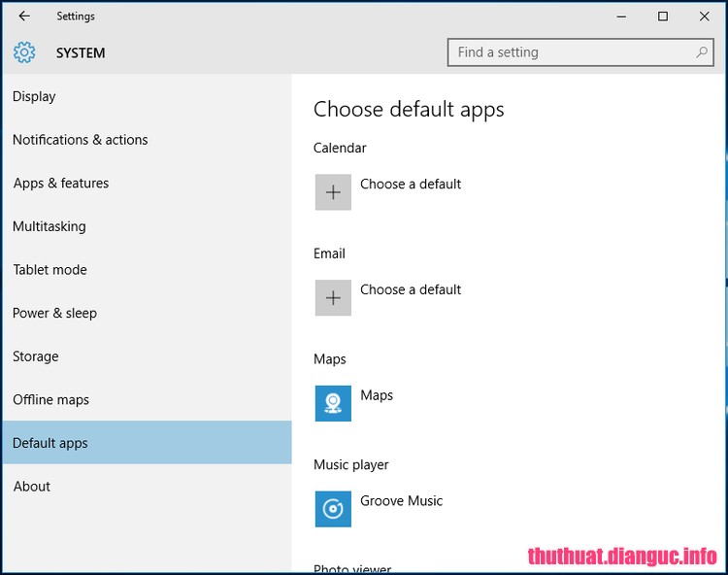This screenshot has width=728, height=575.
Task: Click the search magnifier icon
Action: [x=702, y=52]
